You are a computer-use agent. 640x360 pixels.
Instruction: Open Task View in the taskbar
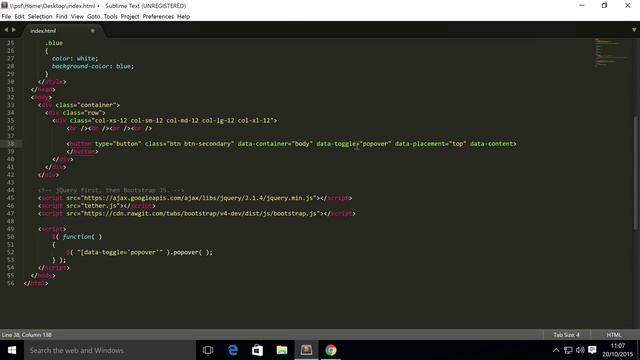[x=208, y=350]
